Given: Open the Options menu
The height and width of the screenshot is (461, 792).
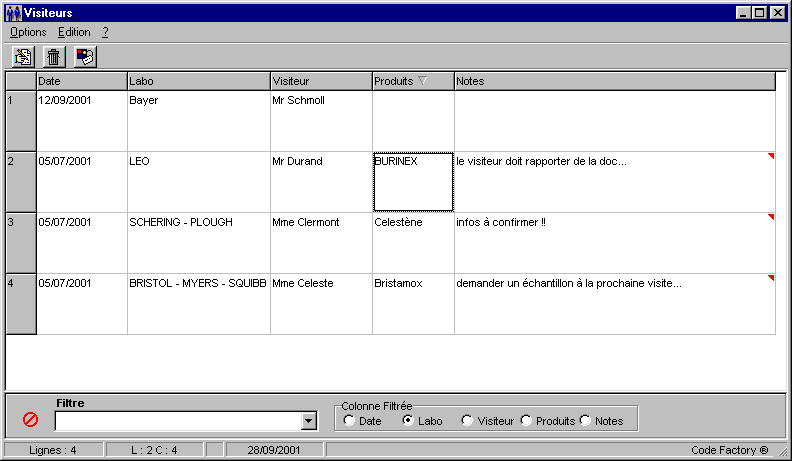Looking at the screenshot, I should (x=28, y=32).
